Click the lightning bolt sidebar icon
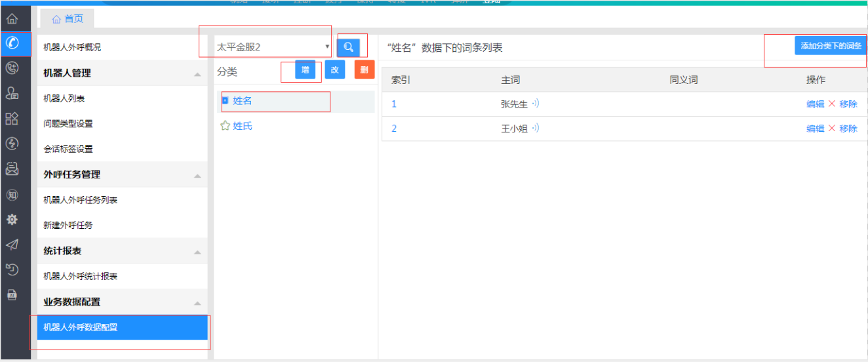The width and height of the screenshot is (868, 362). [12, 144]
